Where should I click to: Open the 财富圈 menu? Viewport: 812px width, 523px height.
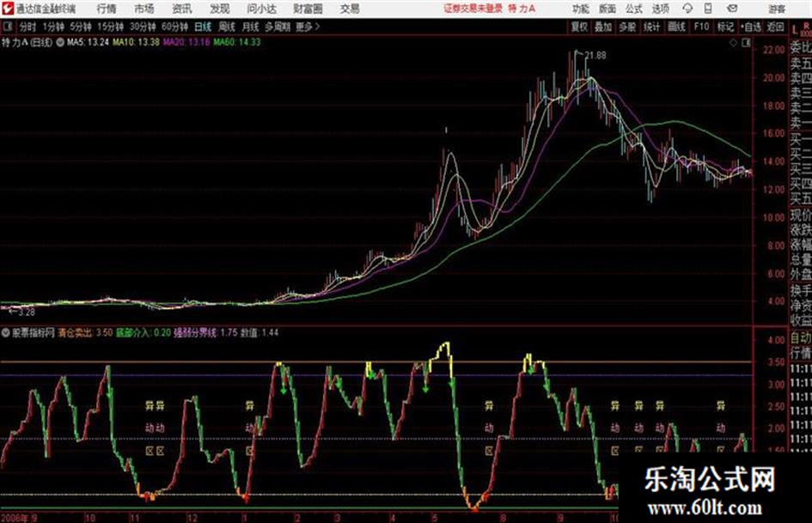coord(308,9)
